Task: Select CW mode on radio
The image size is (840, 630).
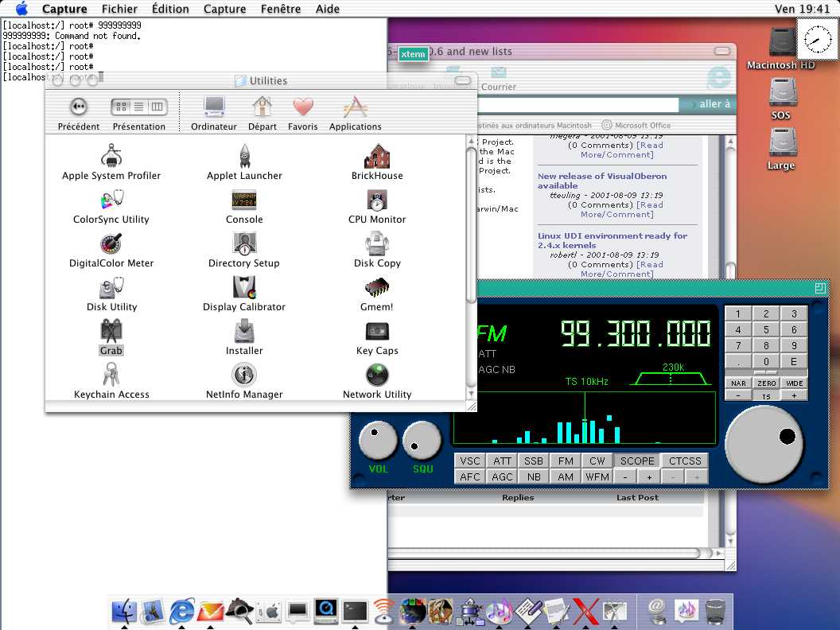Action: [x=597, y=461]
